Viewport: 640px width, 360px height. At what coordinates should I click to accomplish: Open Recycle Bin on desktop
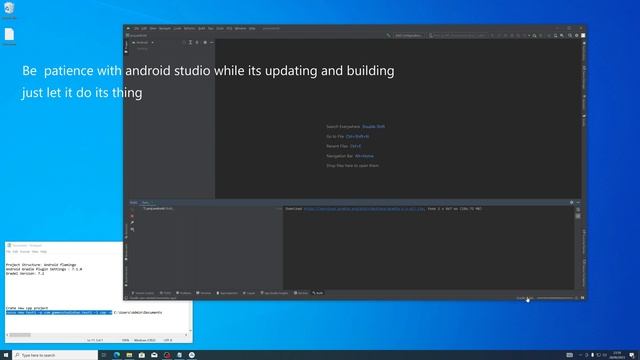tap(9, 10)
